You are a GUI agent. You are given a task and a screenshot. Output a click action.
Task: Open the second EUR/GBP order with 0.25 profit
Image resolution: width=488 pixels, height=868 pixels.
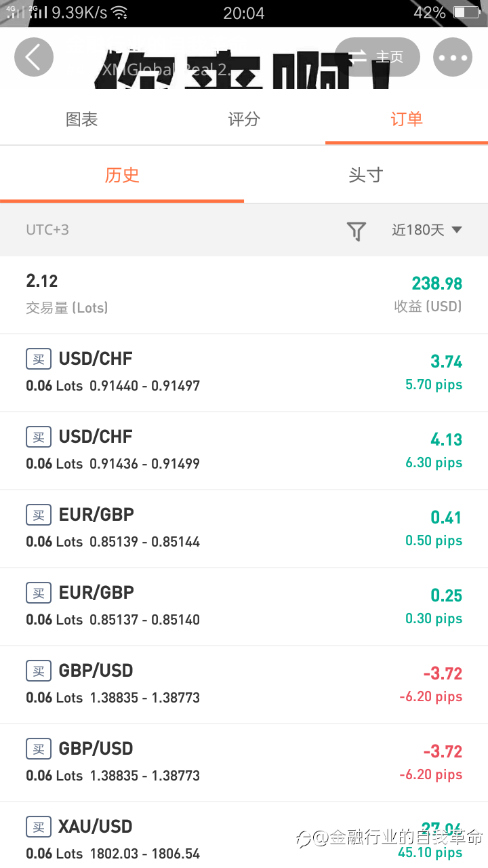click(x=244, y=607)
